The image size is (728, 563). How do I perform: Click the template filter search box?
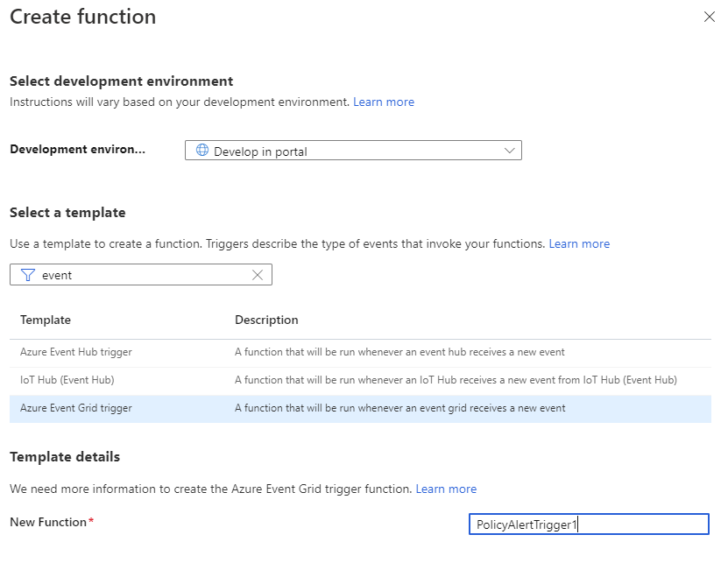point(141,275)
